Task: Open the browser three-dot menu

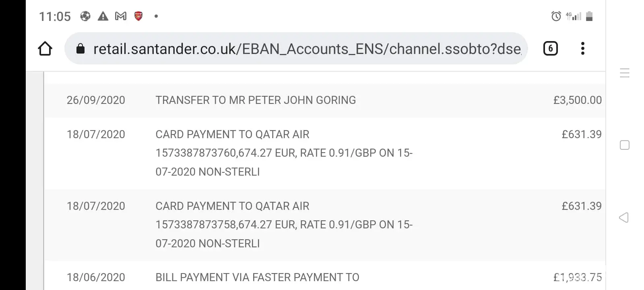Action: [x=582, y=49]
